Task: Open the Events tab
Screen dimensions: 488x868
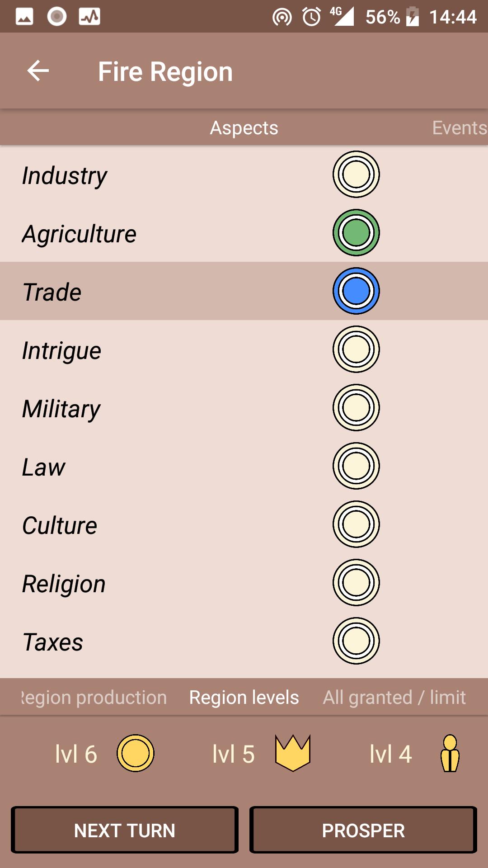Action: coord(458,128)
